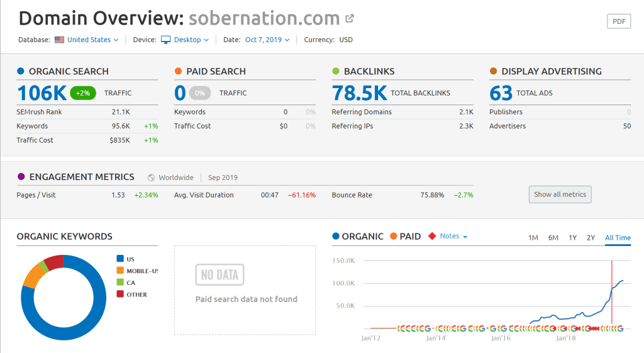
Task: Click the 63 total ads value
Action: point(501,93)
